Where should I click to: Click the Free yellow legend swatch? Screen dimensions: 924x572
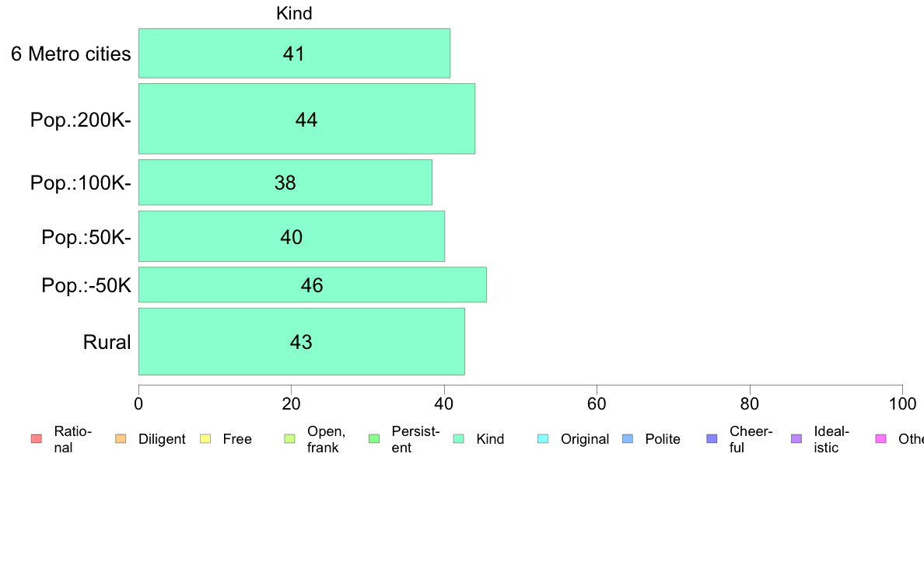point(205,439)
